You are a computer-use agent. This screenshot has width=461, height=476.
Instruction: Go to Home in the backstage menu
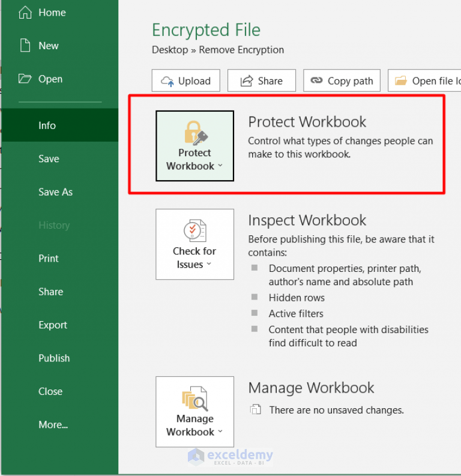pos(60,13)
